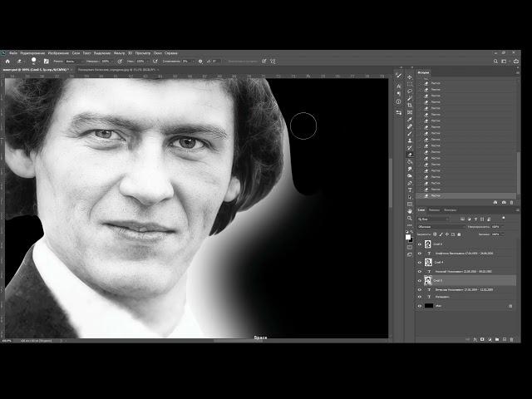This screenshot has width=532, height=399.
Task: Add layer mask from Layers panel bottom
Action: coord(482,339)
